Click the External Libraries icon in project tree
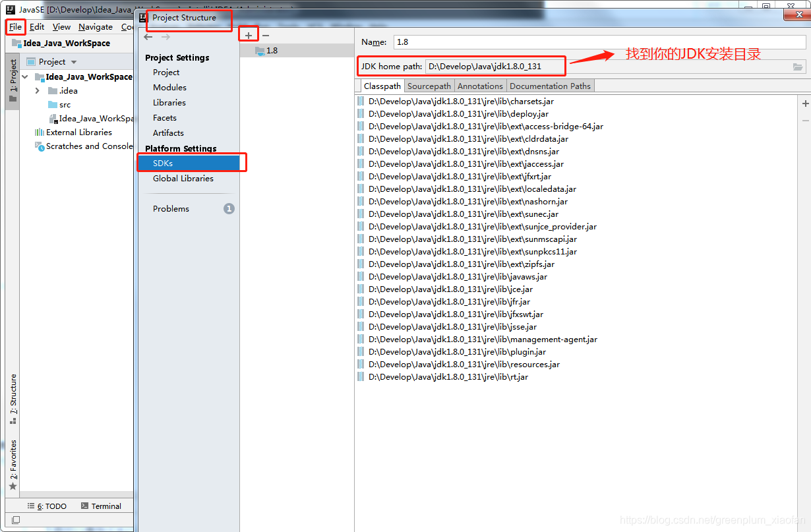The height and width of the screenshot is (532, 811). pos(40,133)
